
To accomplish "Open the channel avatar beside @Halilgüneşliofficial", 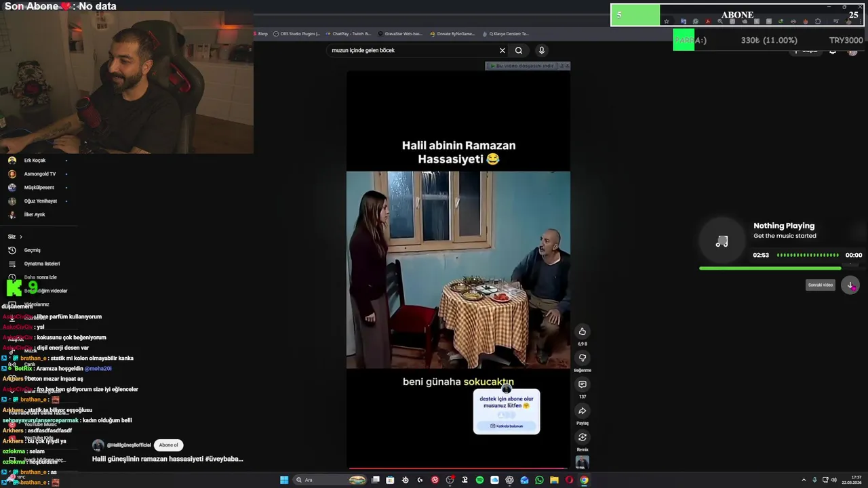I will point(98,445).
